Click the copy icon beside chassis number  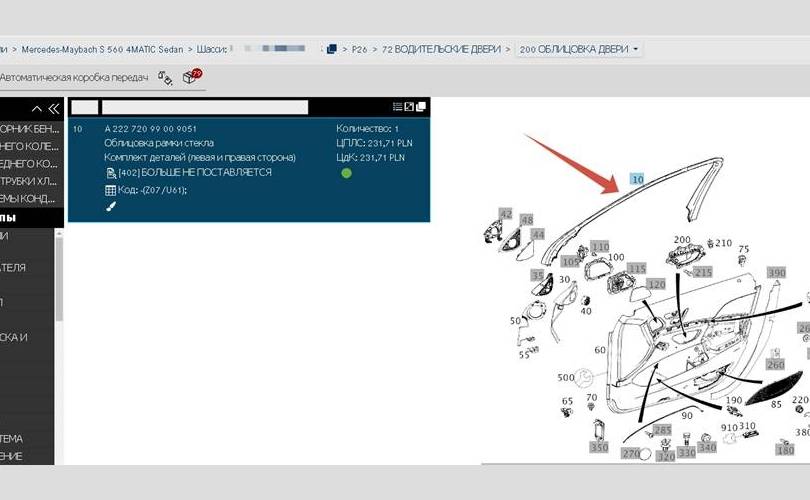[330, 48]
